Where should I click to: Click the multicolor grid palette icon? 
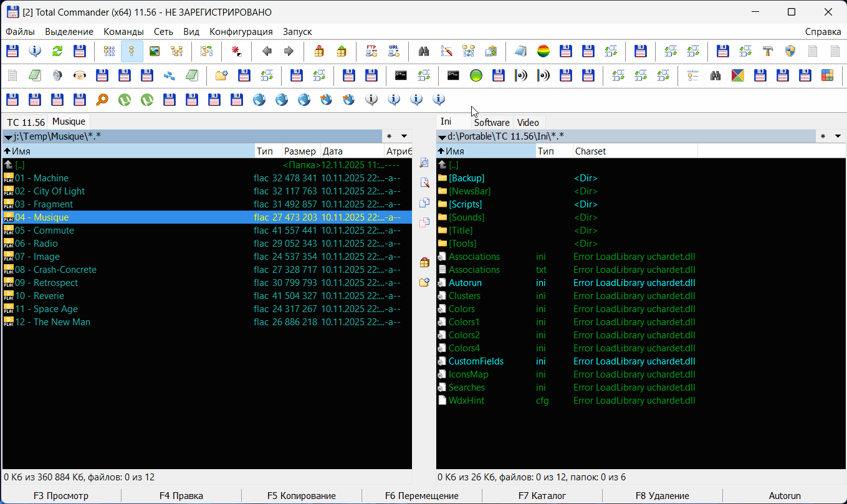(828, 75)
